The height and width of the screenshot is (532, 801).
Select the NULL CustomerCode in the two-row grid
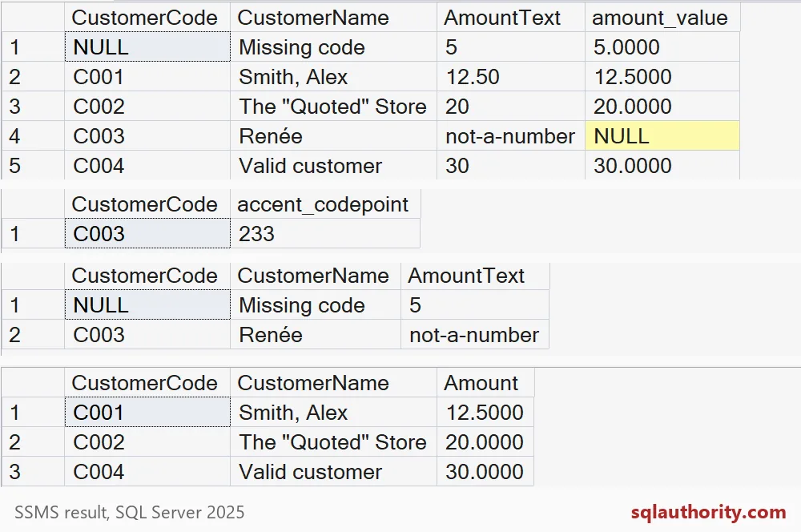click(147, 305)
